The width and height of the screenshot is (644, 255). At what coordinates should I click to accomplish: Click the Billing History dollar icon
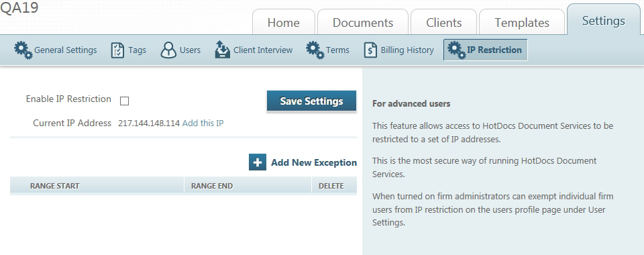coord(370,50)
